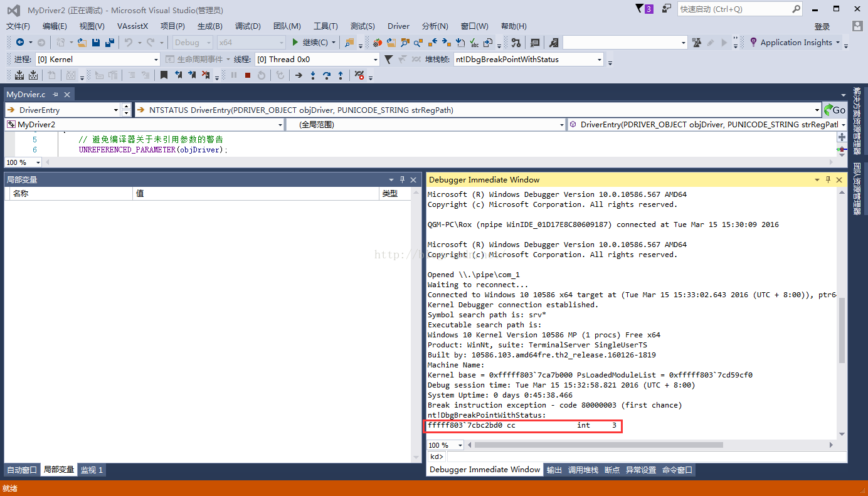Pin the MyDrvier.c tab

(x=55, y=94)
